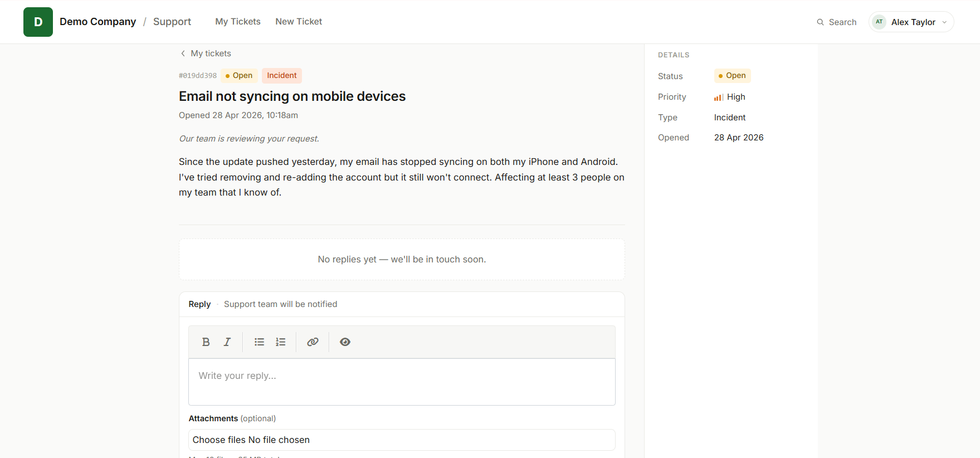Click the ticket title 'Email not syncing on mobile devices'
Image resolution: width=980 pixels, height=458 pixels.
click(292, 96)
